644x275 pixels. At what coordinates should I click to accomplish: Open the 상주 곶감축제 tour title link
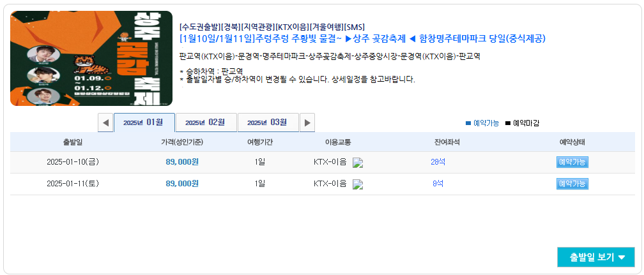(x=363, y=39)
